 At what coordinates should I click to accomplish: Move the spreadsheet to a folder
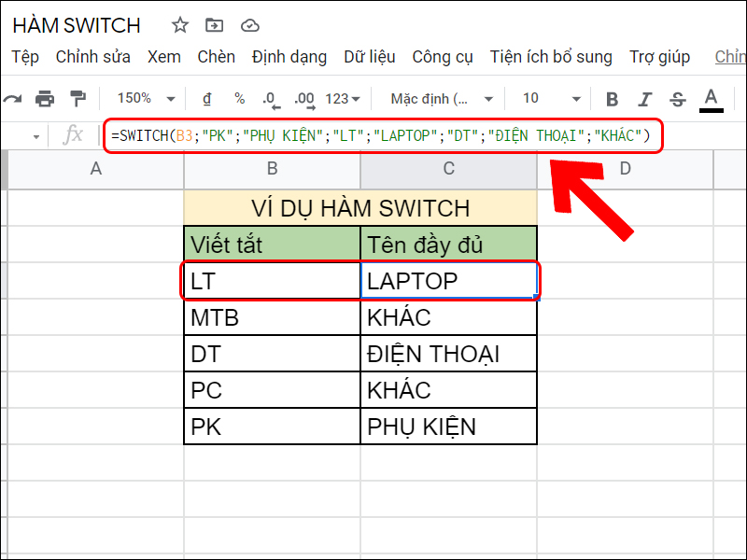[213, 26]
